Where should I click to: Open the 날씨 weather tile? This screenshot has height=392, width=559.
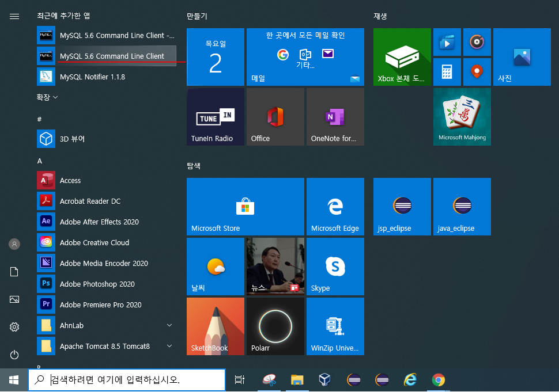[x=216, y=267]
